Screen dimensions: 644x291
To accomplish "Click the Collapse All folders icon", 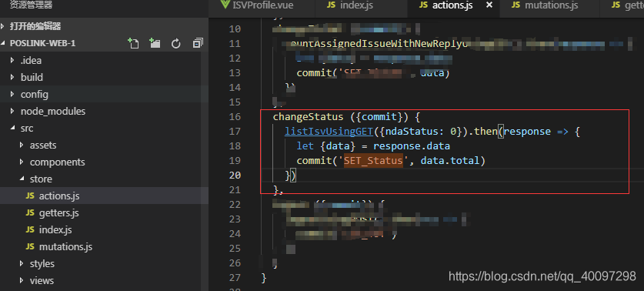I will pos(198,43).
